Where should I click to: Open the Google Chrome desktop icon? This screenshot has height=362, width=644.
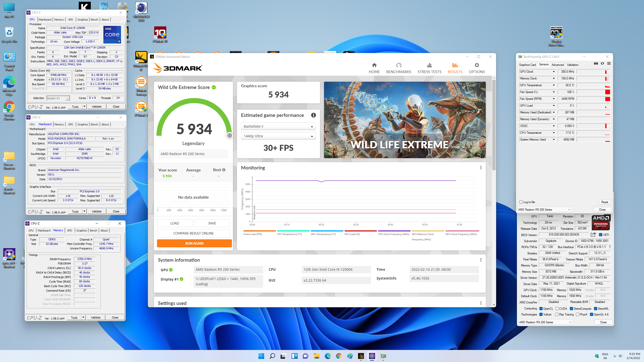point(9,111)
